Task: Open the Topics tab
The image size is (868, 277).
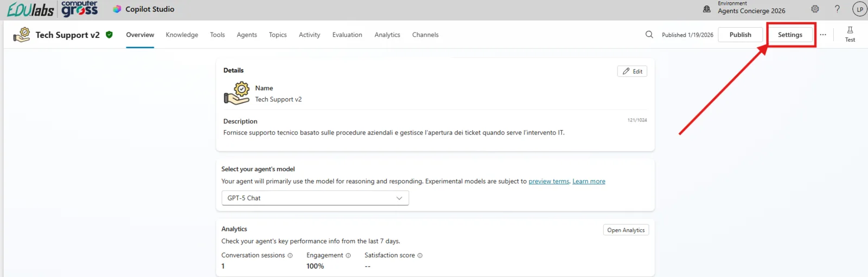Action: point(278,35)
